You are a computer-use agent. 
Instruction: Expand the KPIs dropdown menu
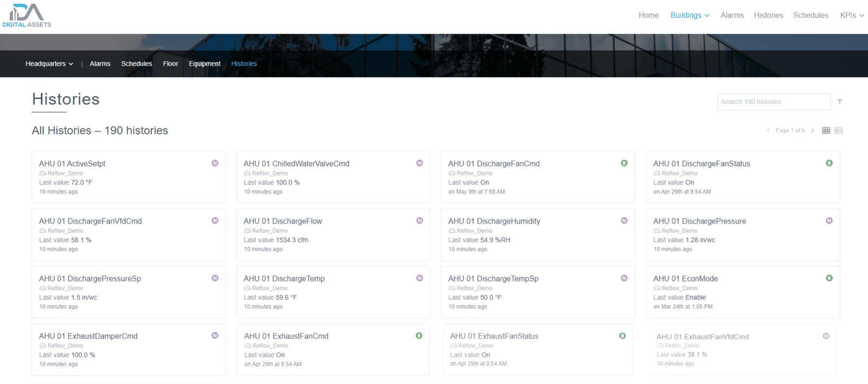coord(852,15)
